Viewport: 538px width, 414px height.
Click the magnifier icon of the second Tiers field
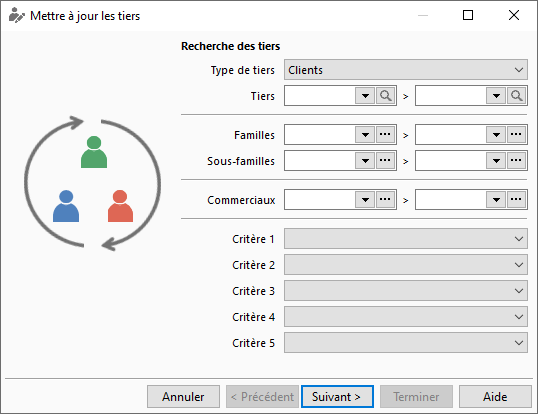tap(516, 96)
